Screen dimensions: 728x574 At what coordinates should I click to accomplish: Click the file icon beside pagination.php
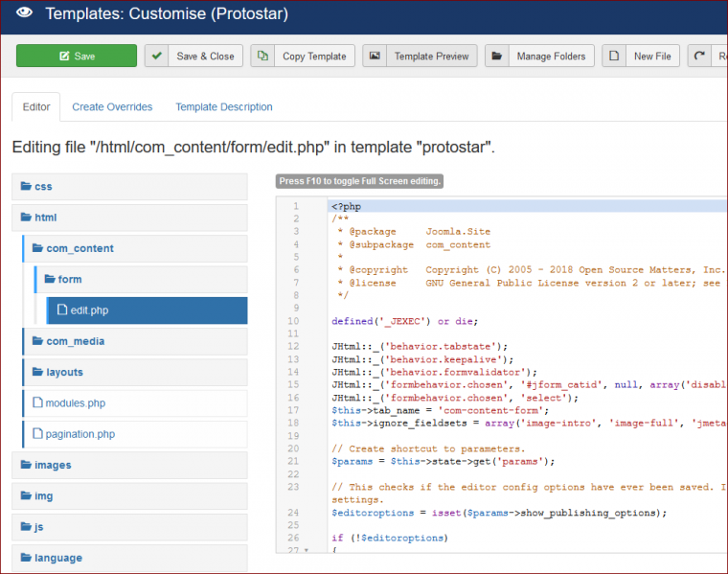pyautogui.click(x=37, y=434)
